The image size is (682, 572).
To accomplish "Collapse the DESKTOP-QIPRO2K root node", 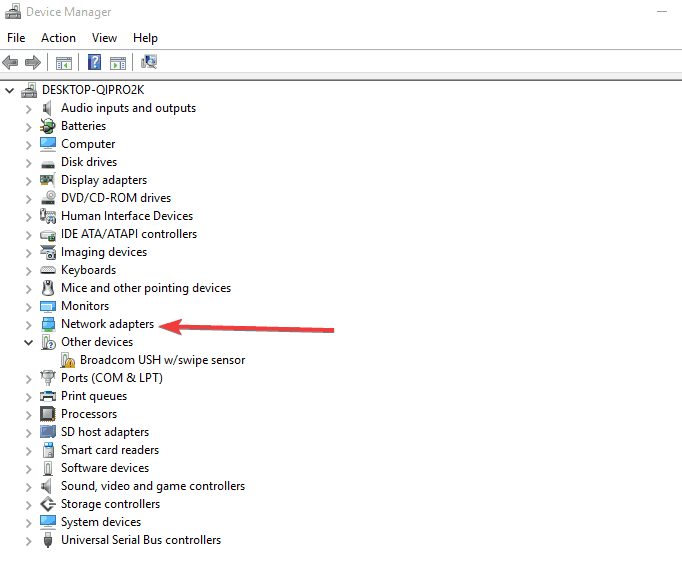I will click(x=10, y=90).
